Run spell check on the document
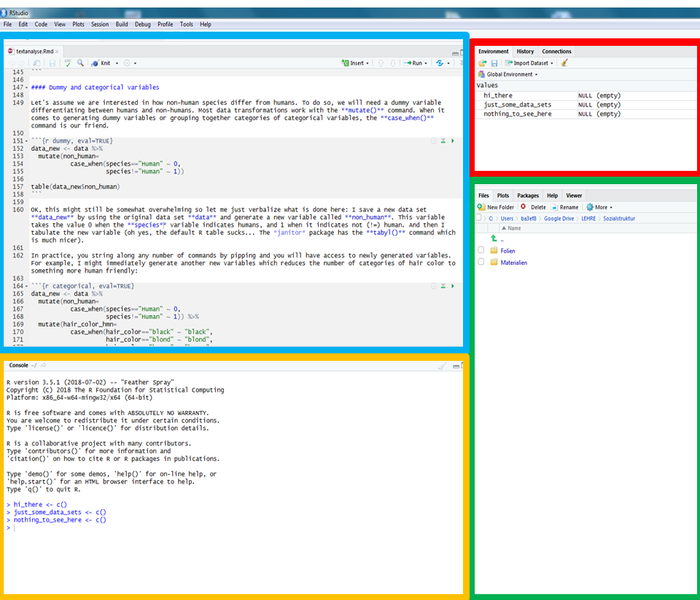This screenshot has width=700, height=600. click(68, 63)
